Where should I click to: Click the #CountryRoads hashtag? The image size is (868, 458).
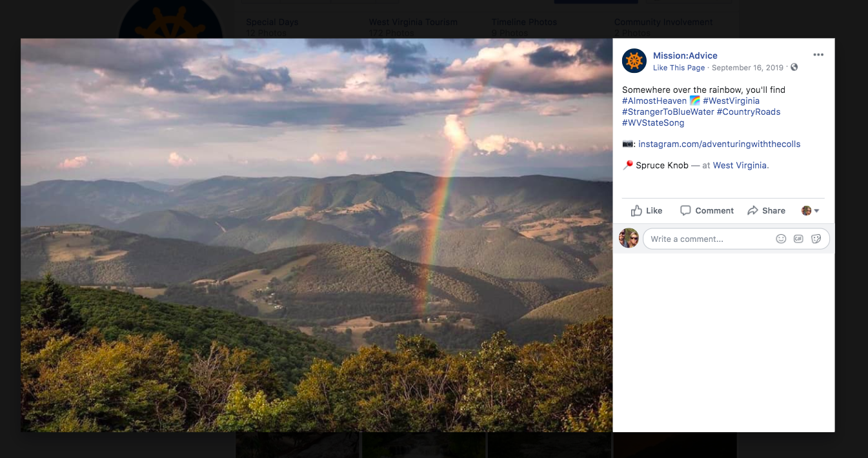click(x=748, y=112)
